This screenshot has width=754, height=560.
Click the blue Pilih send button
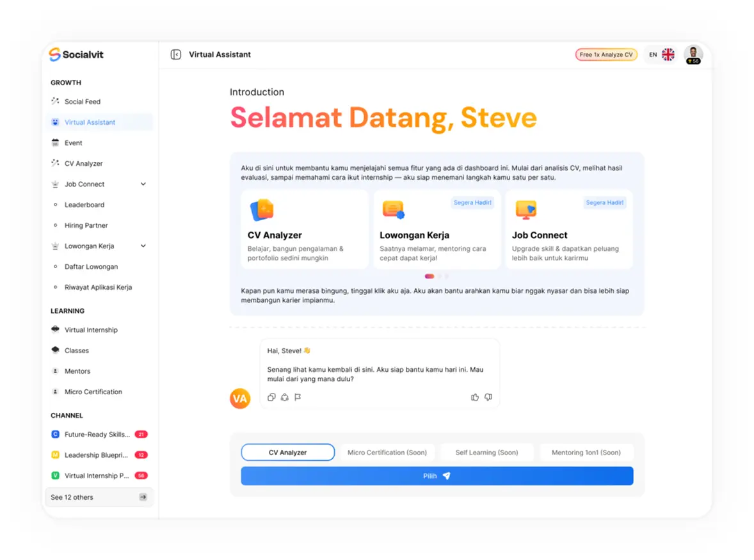[437, 476]
